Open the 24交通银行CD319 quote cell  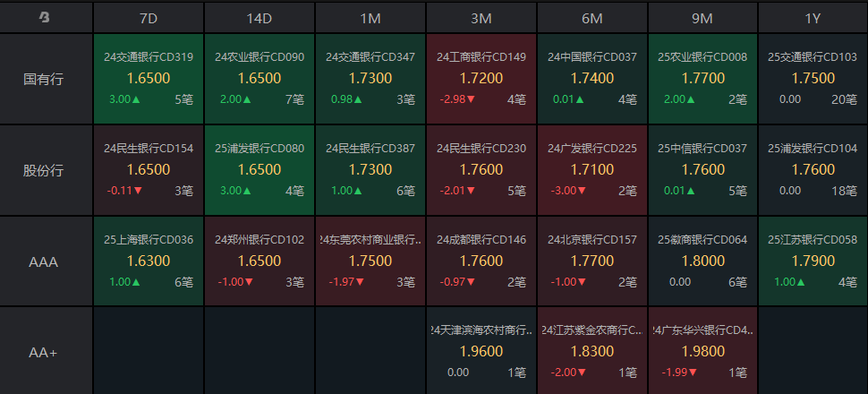pyautogui.click(x=149, y=79)
